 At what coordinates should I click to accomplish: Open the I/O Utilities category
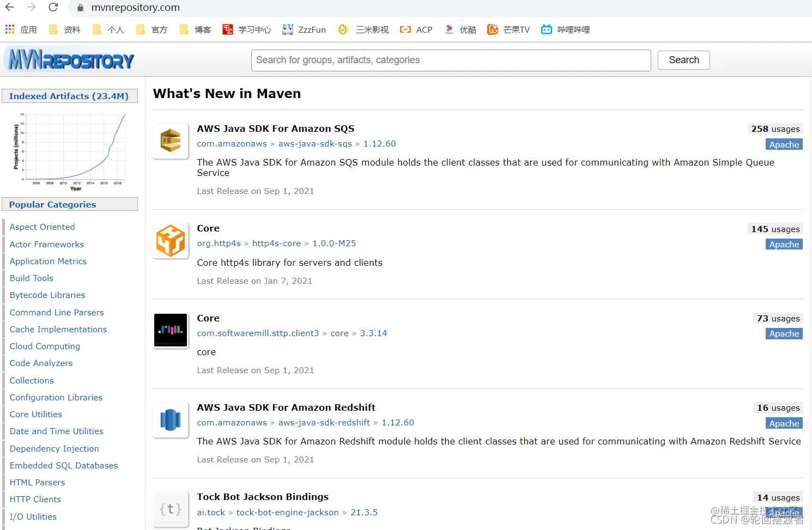point(33,516)
